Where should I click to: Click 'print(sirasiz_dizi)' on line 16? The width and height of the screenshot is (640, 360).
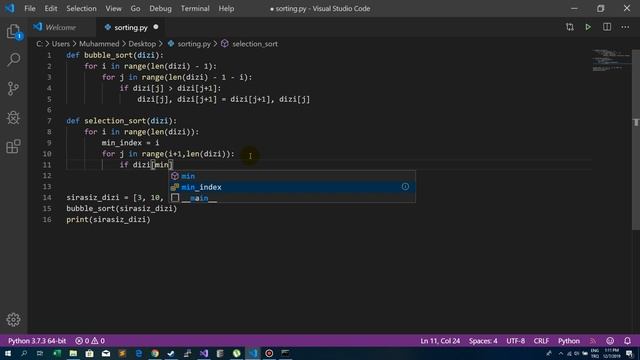[x=108, y=220]
